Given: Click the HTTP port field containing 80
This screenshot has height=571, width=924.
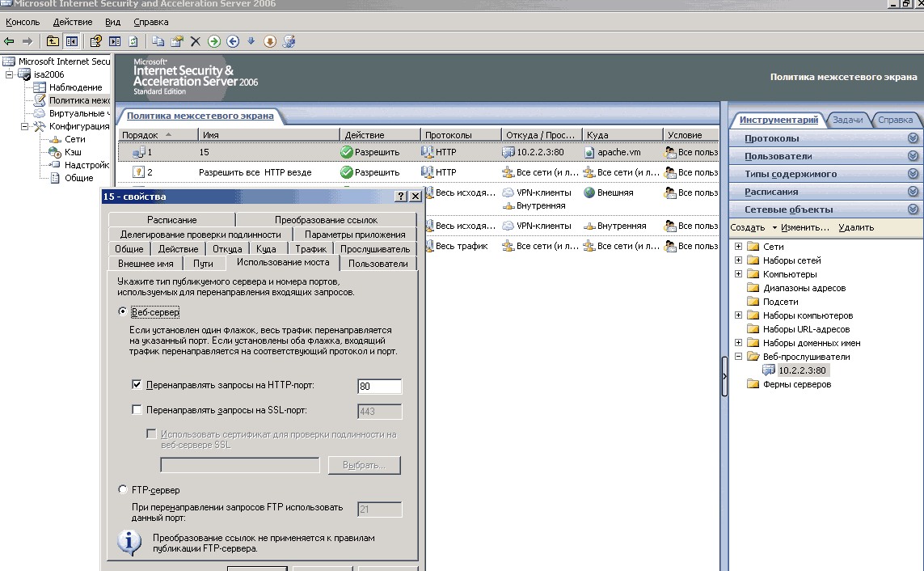Looking at the screenshot, I should click(x=379, y=386).
